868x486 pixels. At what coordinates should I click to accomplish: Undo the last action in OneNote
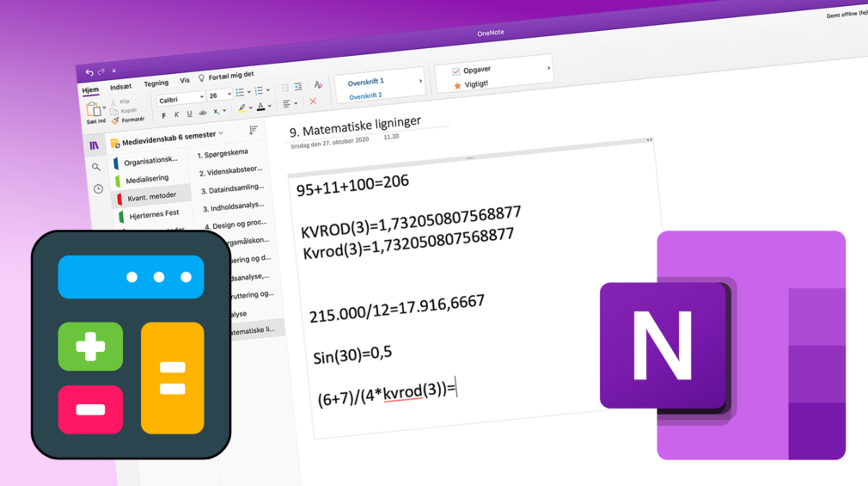pyautogui.click(x=89, y=72)
